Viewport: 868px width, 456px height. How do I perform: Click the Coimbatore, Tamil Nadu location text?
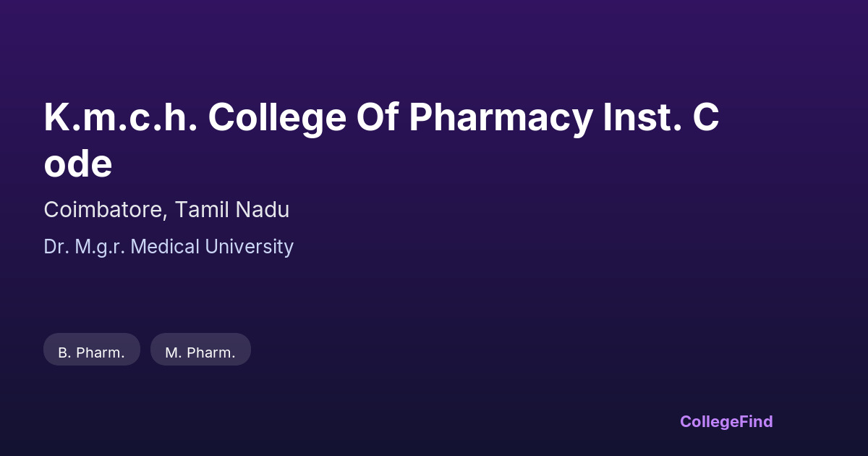click(x=166, y=210)
